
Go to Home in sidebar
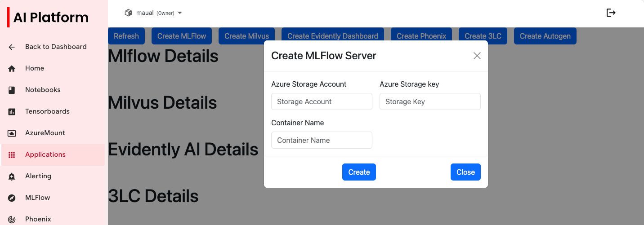click(54, 68)
